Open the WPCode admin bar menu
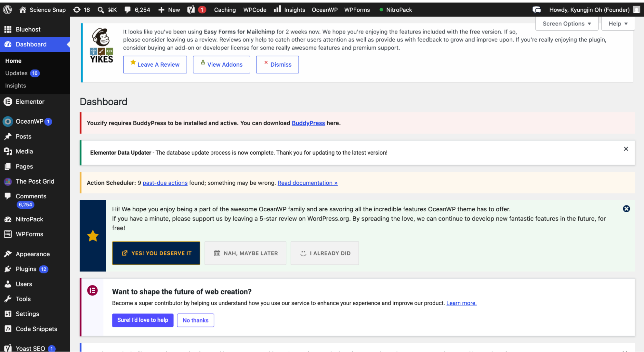The image size is (644, 352). click(255, 10)
